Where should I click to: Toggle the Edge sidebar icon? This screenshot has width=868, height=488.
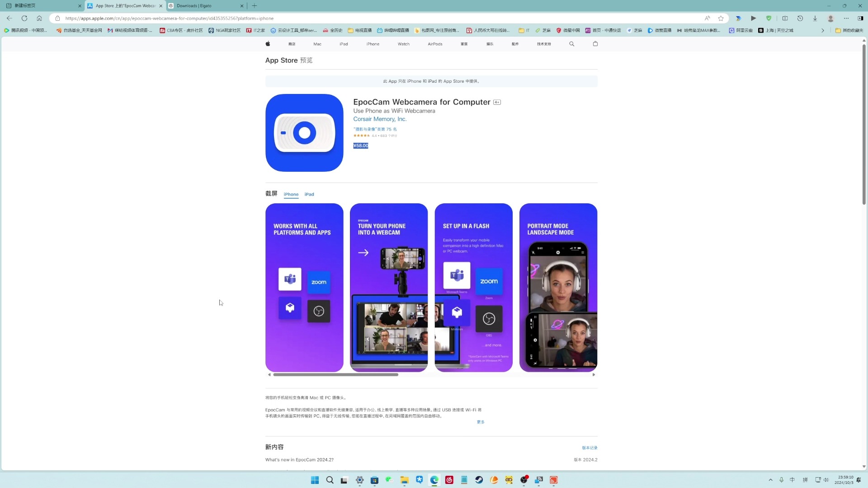[x=860, y=18]
